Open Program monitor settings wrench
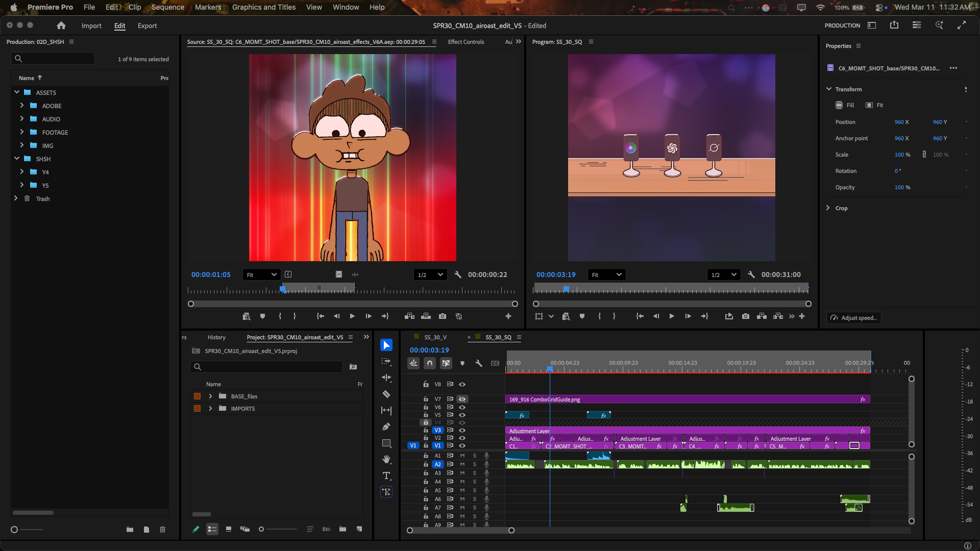The image size is (980, 551). pyautogui.click(x=751, y=274)
